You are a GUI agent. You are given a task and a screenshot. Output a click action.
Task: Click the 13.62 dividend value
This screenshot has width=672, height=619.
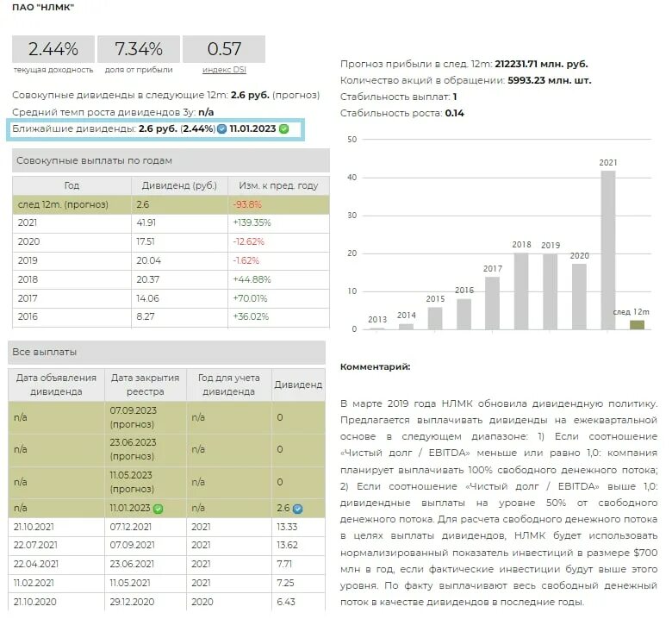(x=287, y=545)
